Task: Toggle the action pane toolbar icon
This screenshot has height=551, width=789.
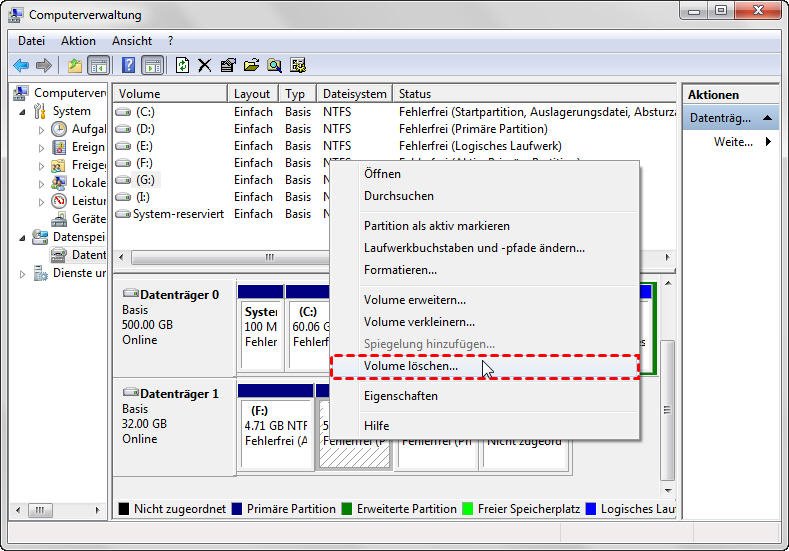Action: point(152,65)
